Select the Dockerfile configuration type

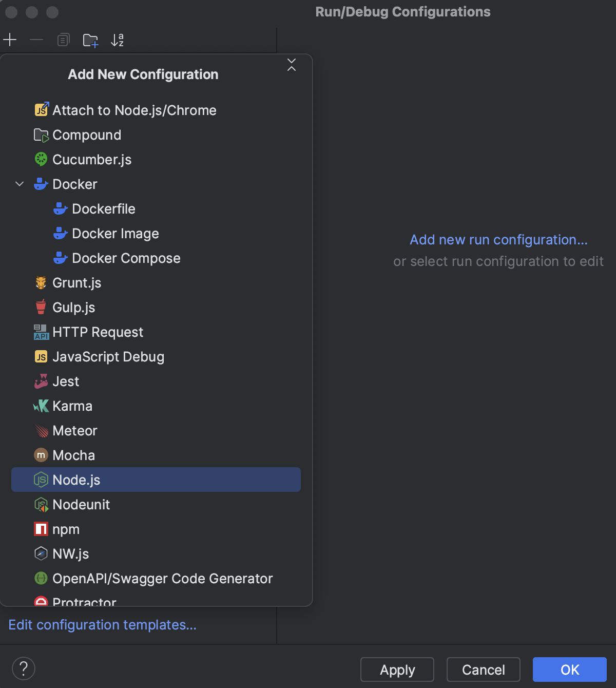point(104,208)
